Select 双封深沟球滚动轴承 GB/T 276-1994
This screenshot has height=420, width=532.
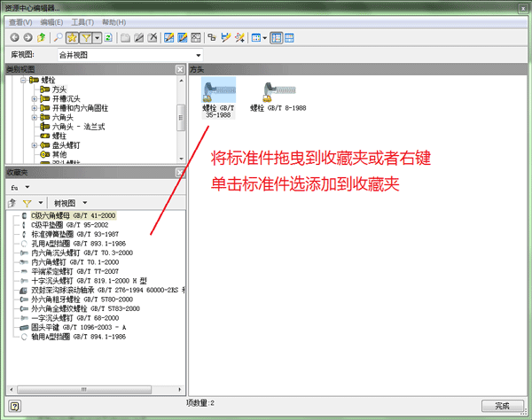point(108,290)
